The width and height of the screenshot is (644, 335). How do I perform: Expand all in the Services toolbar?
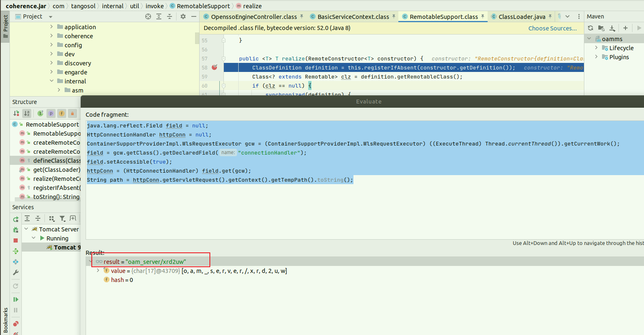click(27, 218)
